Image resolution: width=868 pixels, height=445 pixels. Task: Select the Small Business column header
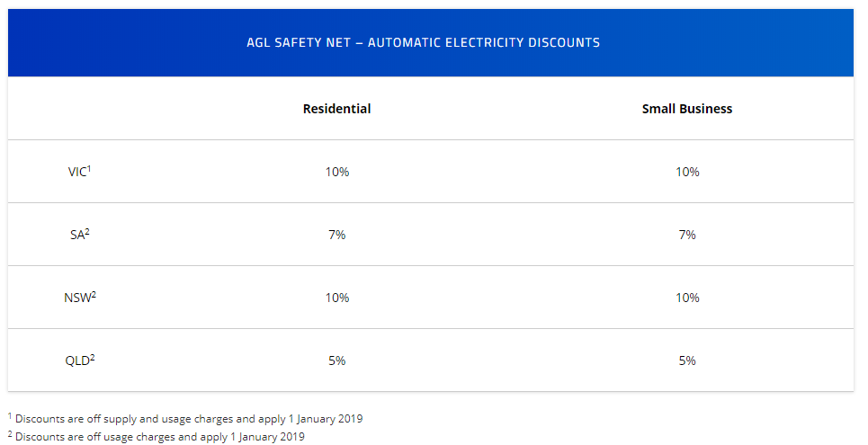(686, 109)
